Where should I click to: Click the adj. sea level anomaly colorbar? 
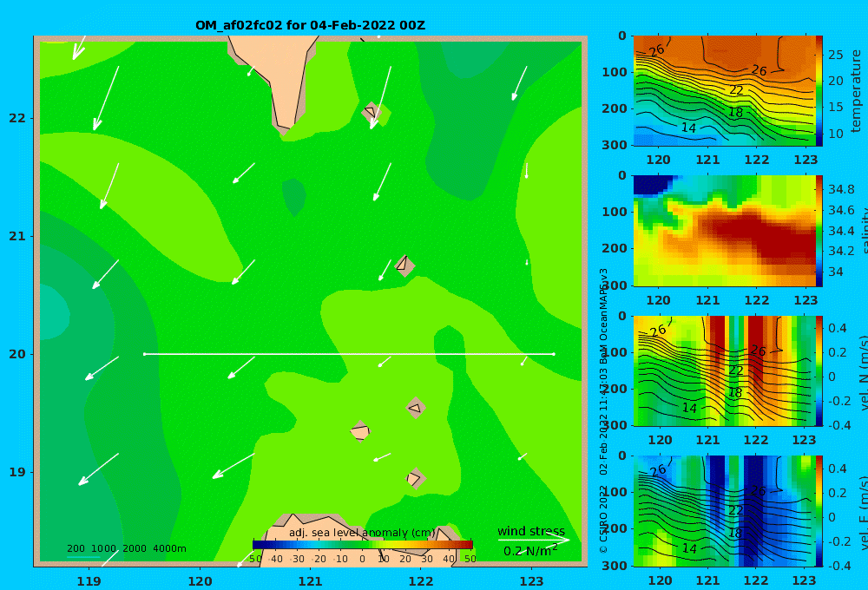363,545
